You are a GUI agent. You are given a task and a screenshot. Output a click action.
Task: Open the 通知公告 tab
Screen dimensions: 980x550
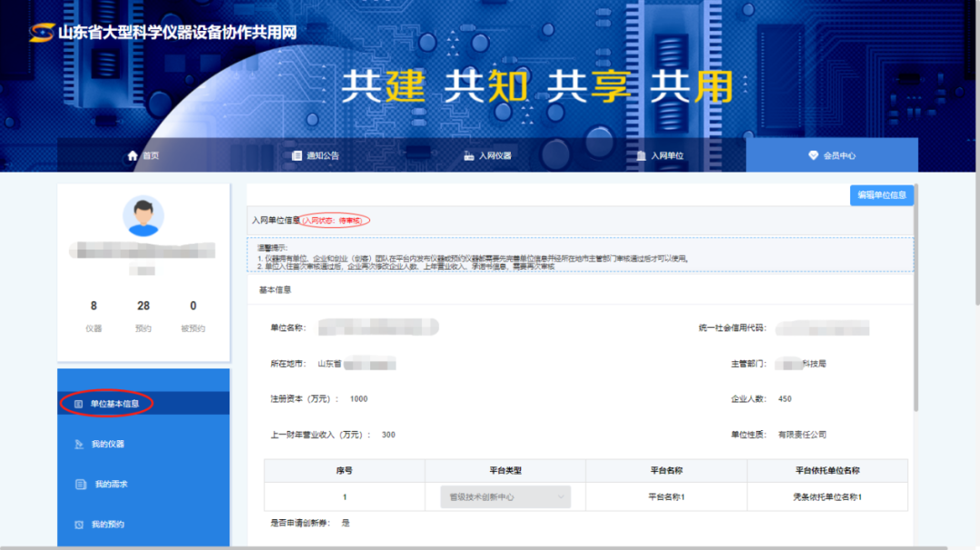(322, 155)
